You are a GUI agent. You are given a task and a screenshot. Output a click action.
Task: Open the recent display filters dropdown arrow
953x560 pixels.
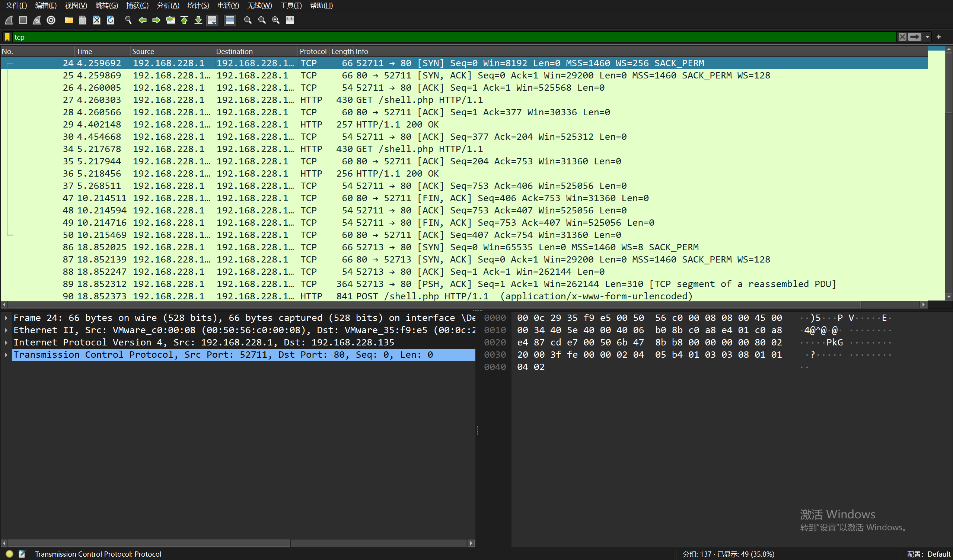[927, 37]
